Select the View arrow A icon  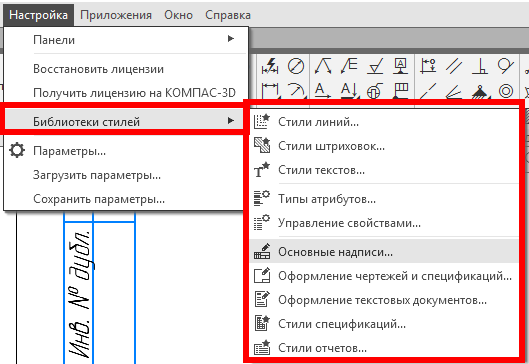(323, 90)
